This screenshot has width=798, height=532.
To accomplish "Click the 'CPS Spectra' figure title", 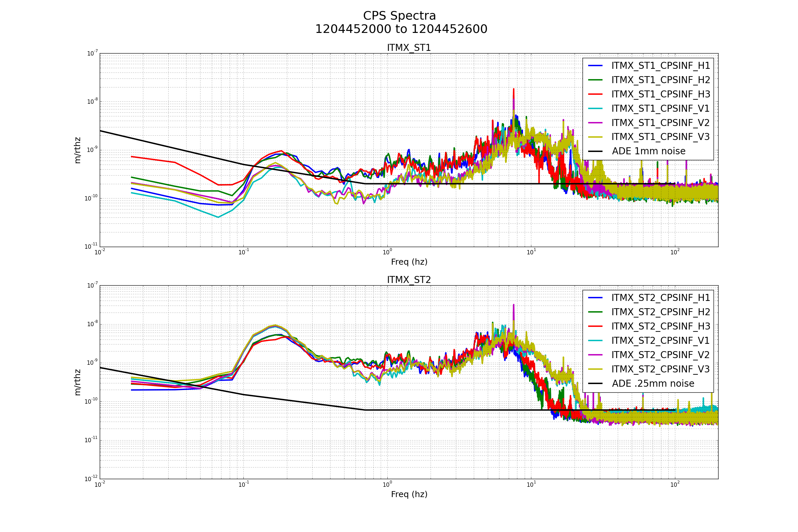I will point(399,16).
